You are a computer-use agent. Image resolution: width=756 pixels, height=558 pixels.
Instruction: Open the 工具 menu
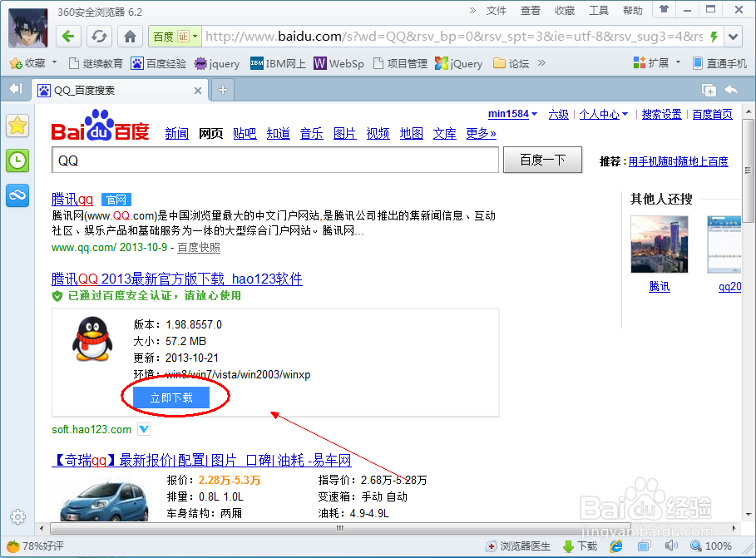[600, 10]
